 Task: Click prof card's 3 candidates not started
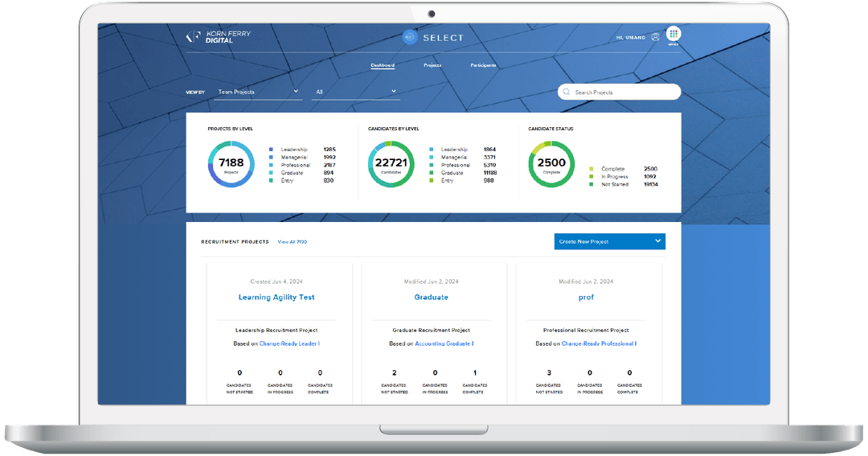(x=549, y=373)
